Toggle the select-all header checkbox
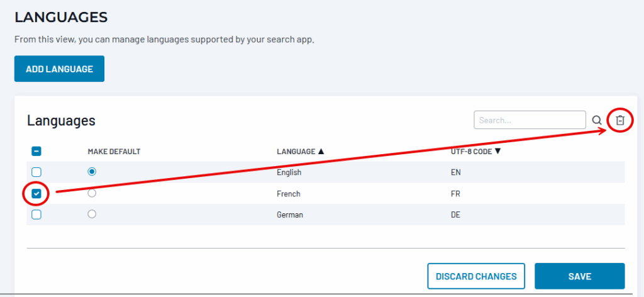Image resolution: width=644 pixels, height=297 pixels. 36,152
